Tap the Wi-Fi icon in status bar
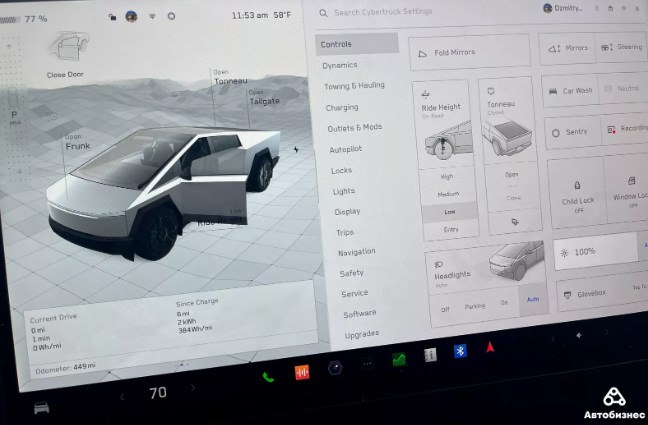 click(x=152, y=17)
